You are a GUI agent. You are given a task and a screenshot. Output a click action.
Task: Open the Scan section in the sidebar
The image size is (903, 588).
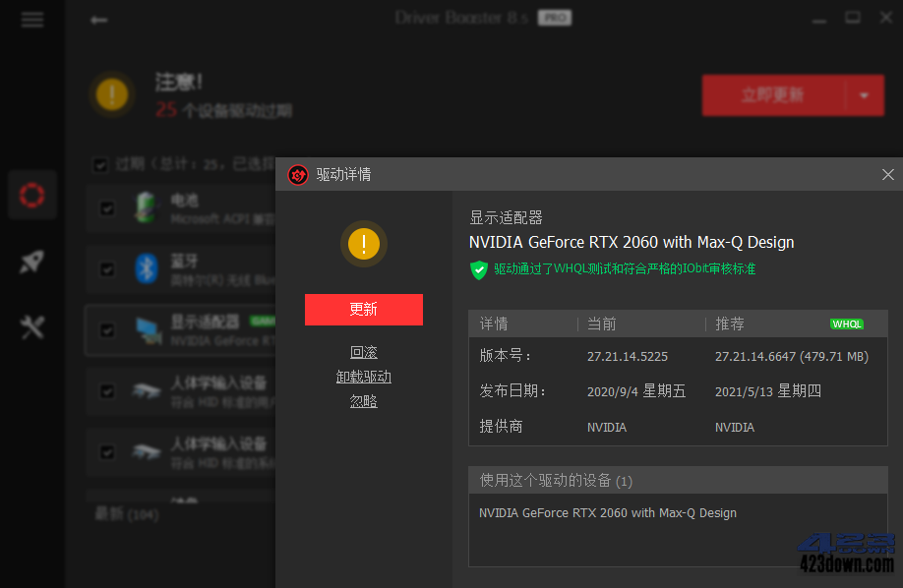32,195
